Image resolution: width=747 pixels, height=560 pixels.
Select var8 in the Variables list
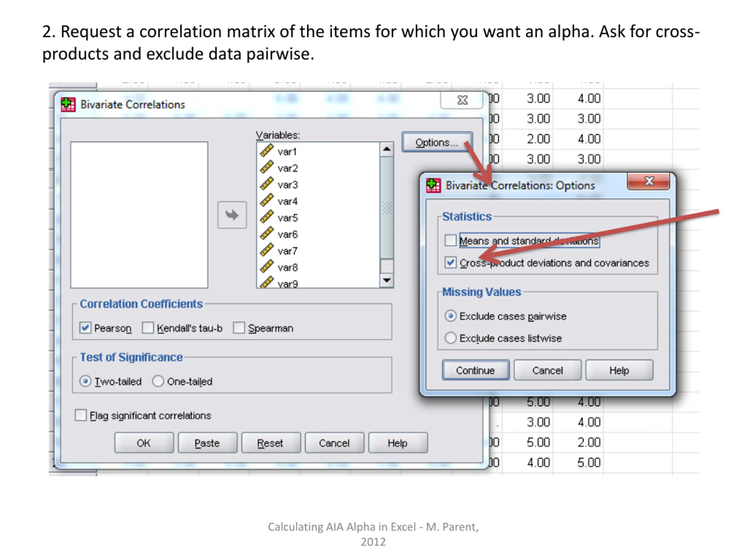[x=287, y=267]
